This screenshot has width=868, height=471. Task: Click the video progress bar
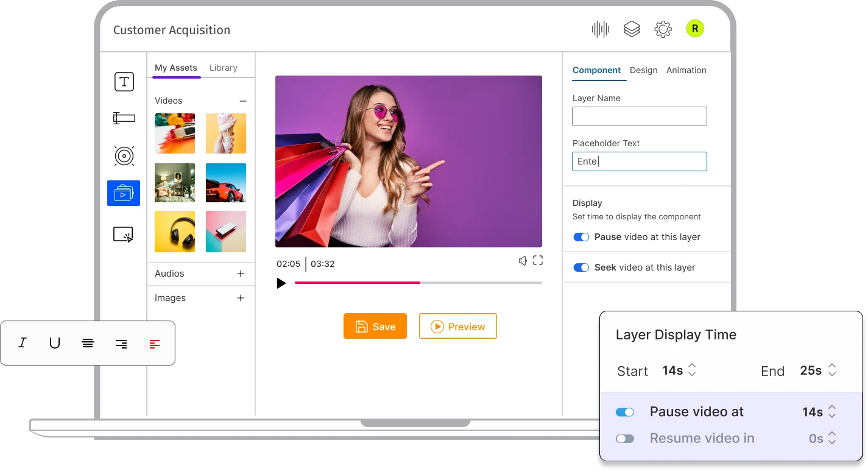[418, 283]
